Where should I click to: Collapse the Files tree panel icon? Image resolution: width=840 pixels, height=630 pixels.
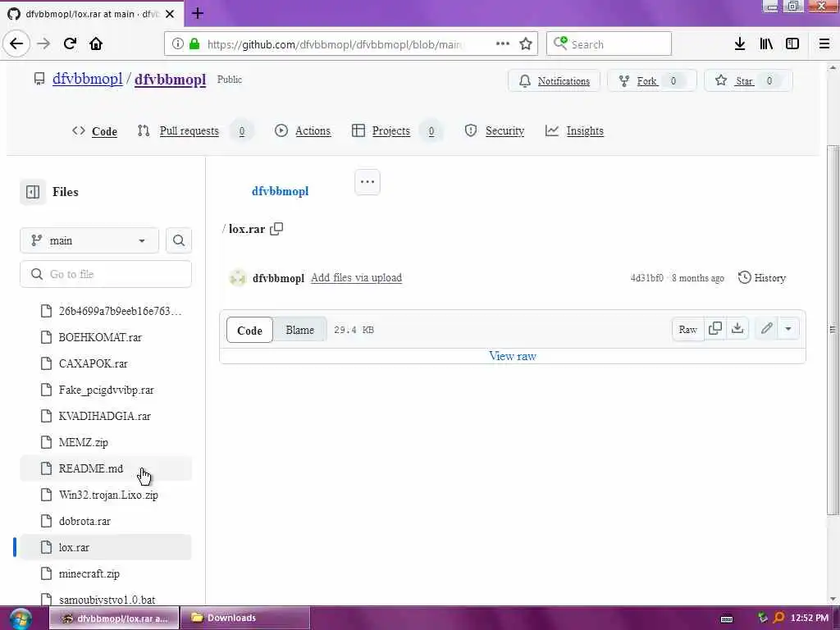coord(33,192)
